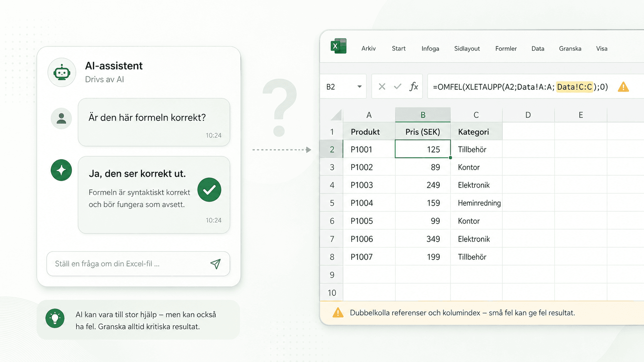The width and height of the screenshot is (644, 362).
Task: Select the cell with value 99
Action: (423, 221)
